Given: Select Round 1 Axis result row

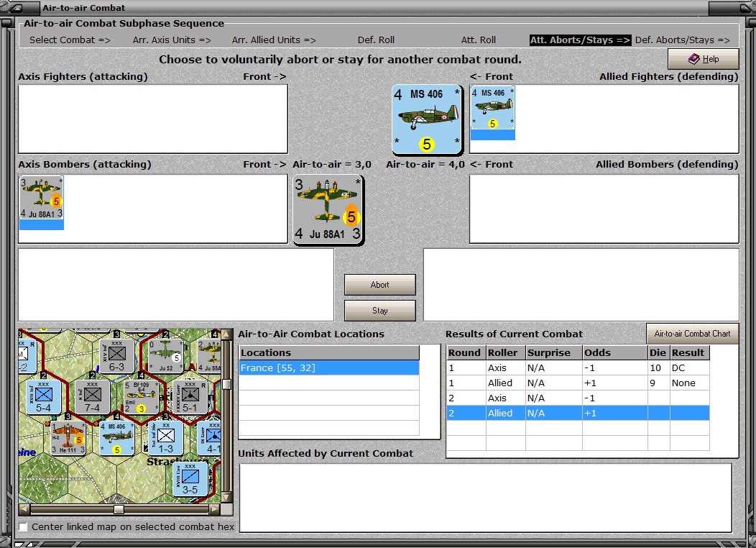Looking at the screenshot, I should pyautogui.click(x=578, y=367).
